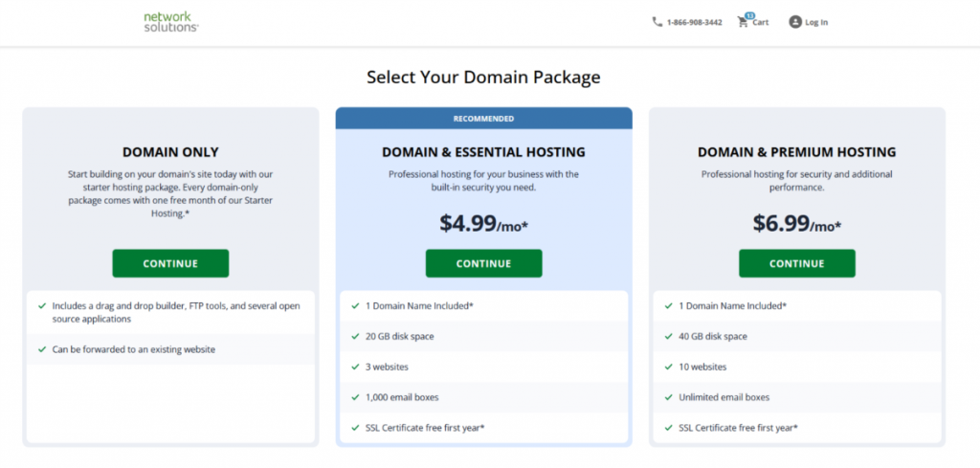Select the Log In link
The height and width of the screenshot is (468, 980).
click(x=816, y=22)
